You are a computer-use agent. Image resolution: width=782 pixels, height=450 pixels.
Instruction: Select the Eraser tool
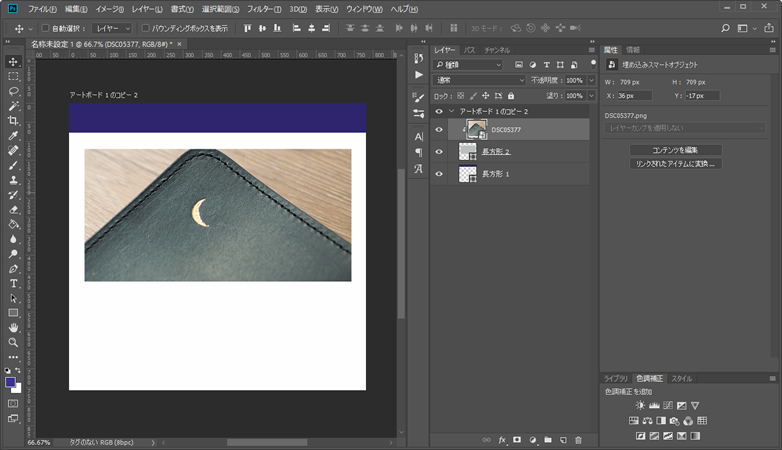(13, 210)
